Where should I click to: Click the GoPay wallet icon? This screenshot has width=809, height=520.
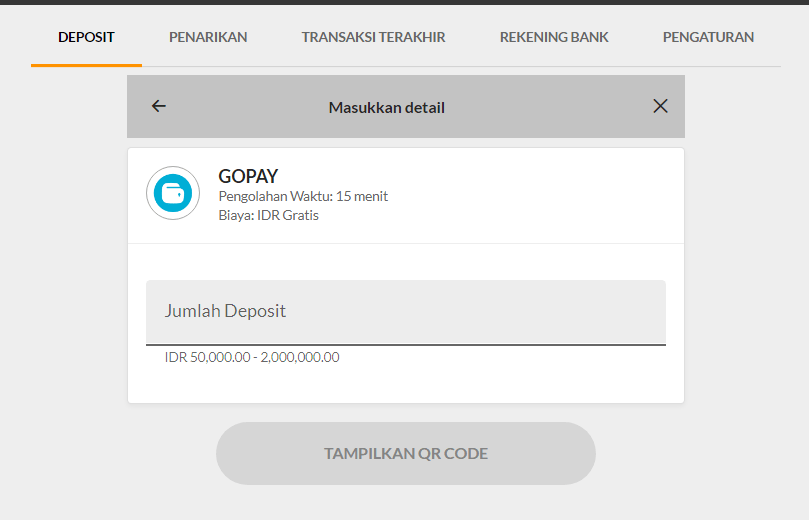[173, 193]
